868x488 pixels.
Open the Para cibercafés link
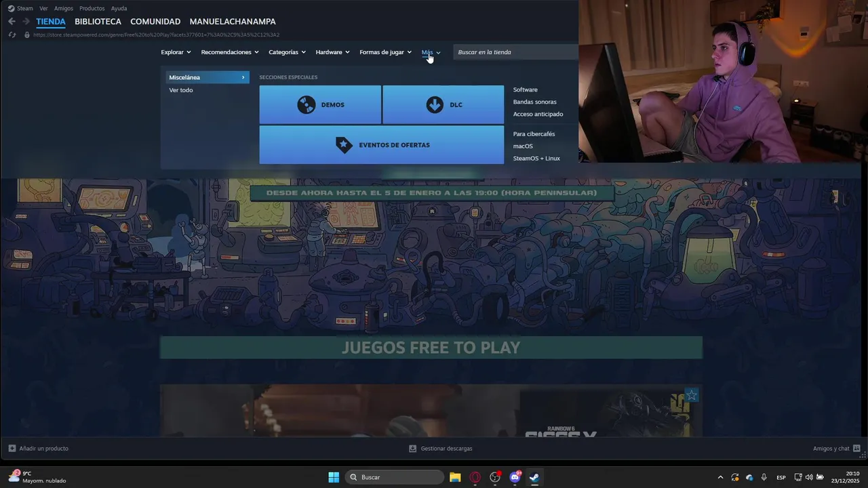[534, 134]
